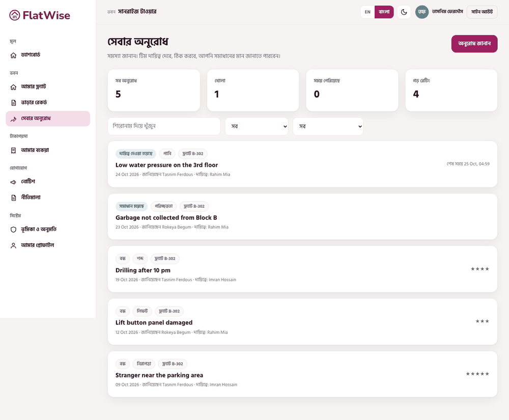509x420 pixels.
Task: Click star rating on Drilling after 10 pm
Action: tap(480, 269)
